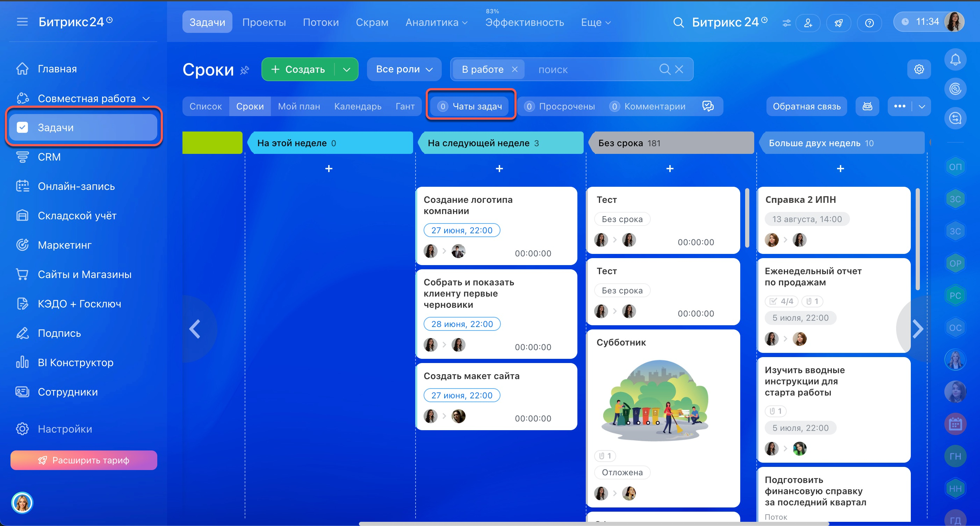Open the Все роли dropdown
The width and height of the screenshot is (980, 526).
tap(404, 69)
